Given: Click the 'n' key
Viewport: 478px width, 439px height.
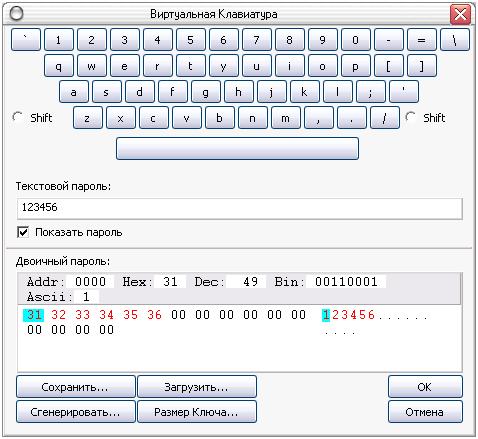Looking at the screenshot, I should (x=253, y=117).
